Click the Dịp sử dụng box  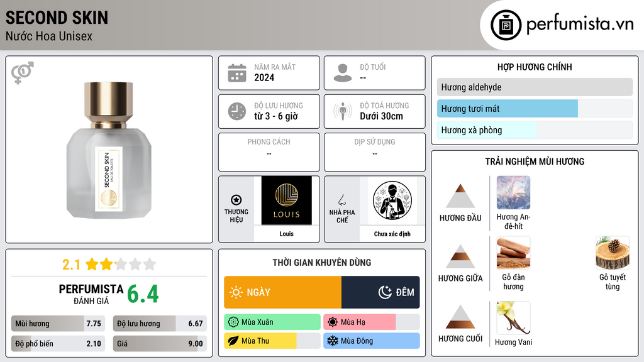tap(375, 152)
